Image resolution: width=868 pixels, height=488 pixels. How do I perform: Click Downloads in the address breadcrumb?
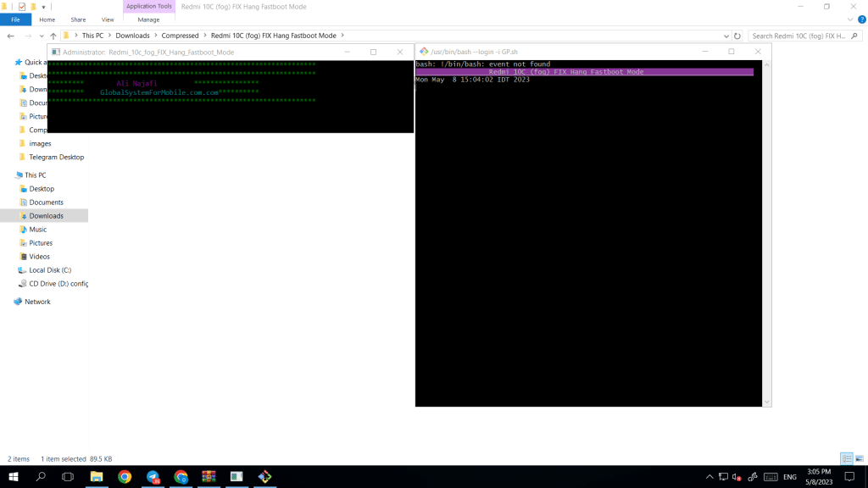pos(132,36)
